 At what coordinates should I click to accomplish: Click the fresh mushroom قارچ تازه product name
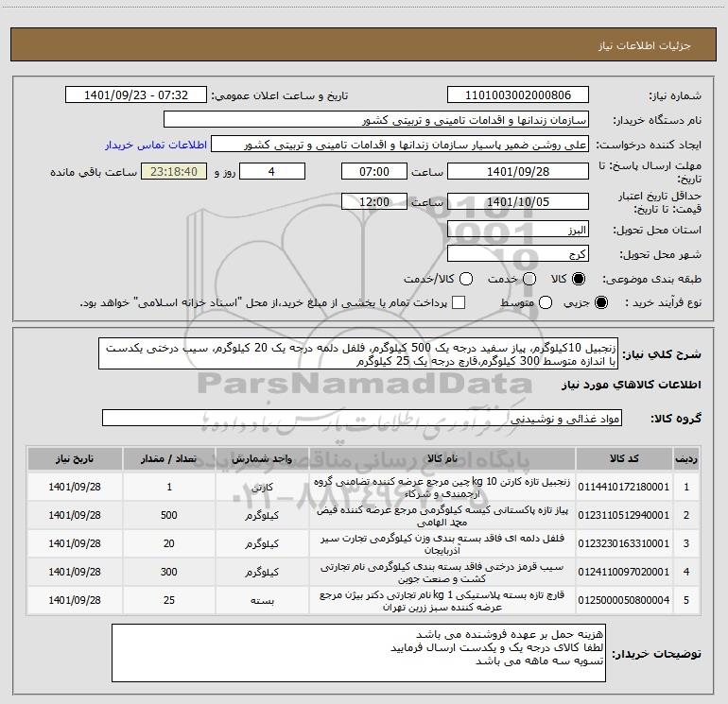(x=442, y=600)
